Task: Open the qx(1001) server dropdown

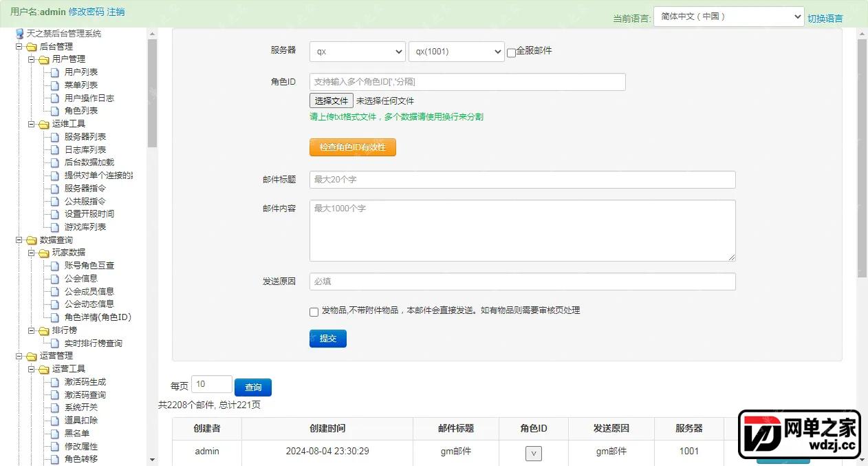Action: 457,52
